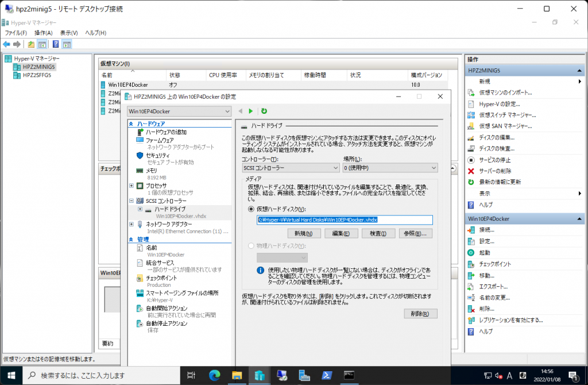Select 自動開始アクション item
This screenshot has width=588, height=385.
click(x=167, y=308)
